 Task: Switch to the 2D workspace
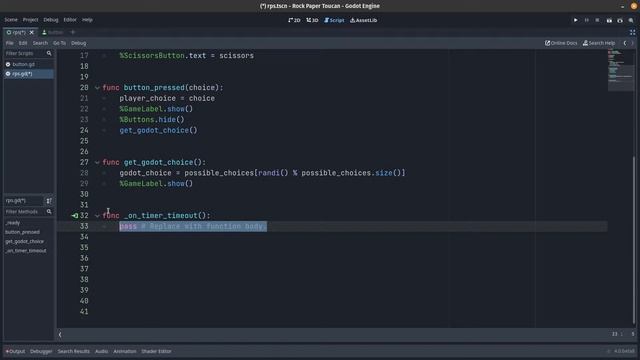[x=294, y=20]
